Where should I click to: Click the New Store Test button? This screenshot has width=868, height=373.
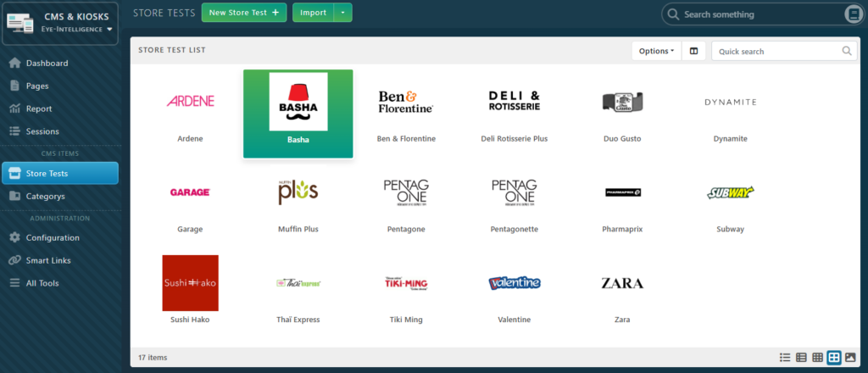click(x=244, y=13)
